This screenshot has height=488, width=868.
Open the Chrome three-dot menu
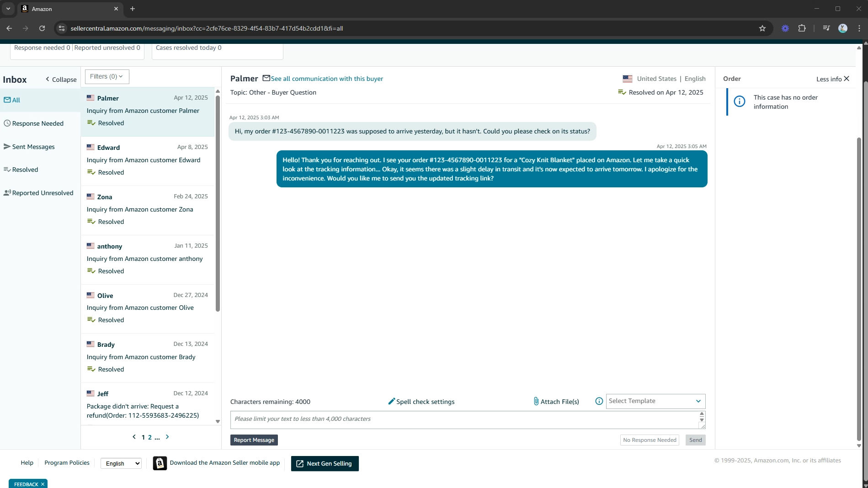coord(859,28)
